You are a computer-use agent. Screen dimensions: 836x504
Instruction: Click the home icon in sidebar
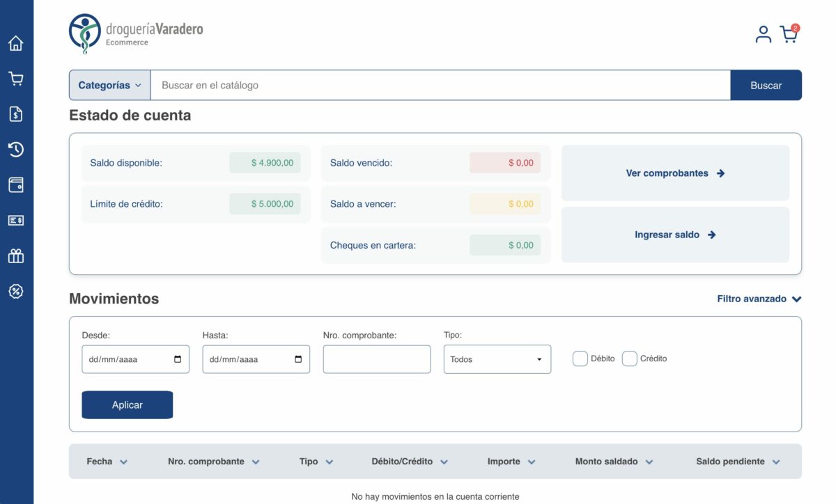(x=16, y=43)
